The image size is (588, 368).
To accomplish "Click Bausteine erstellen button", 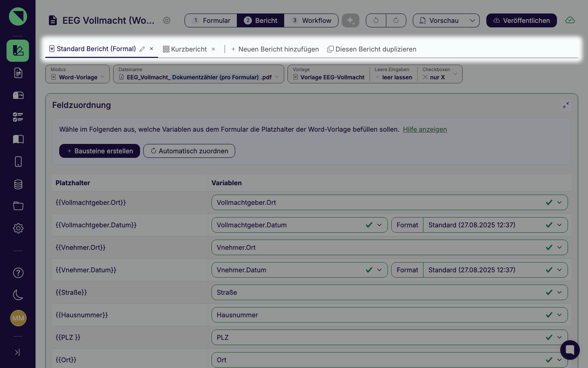I will click(x=100, y=151).
